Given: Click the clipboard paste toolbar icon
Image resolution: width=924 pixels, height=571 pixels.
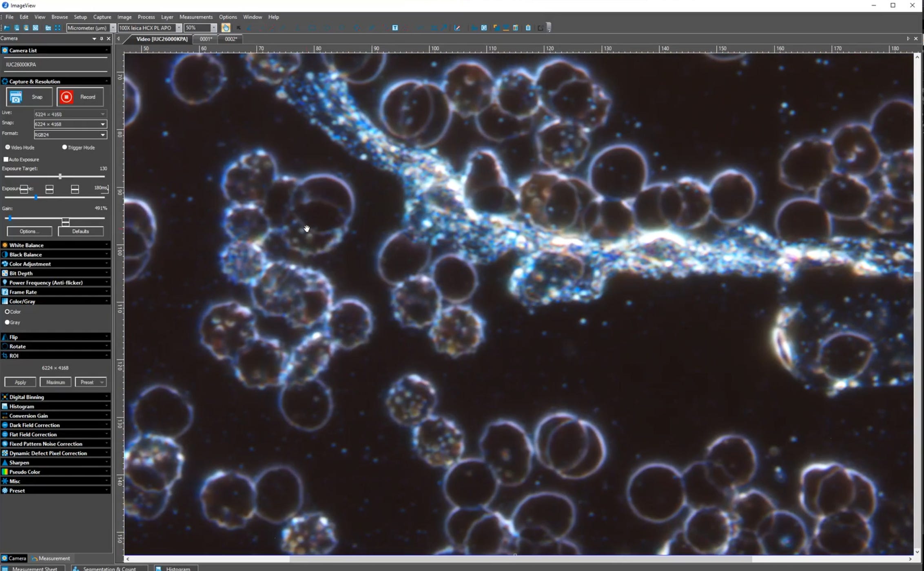Looking at the screenshot, I should [528, 28].
